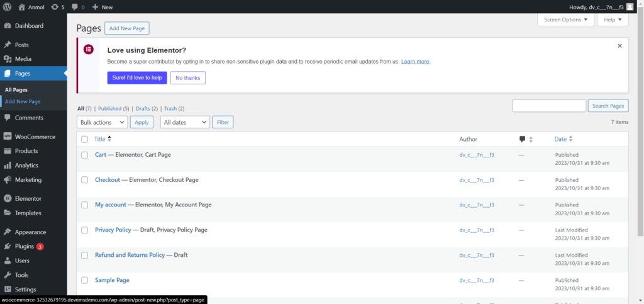Open the All dates dropdown
This screenshot has height=304, width=644.
(x=185, y=122)
